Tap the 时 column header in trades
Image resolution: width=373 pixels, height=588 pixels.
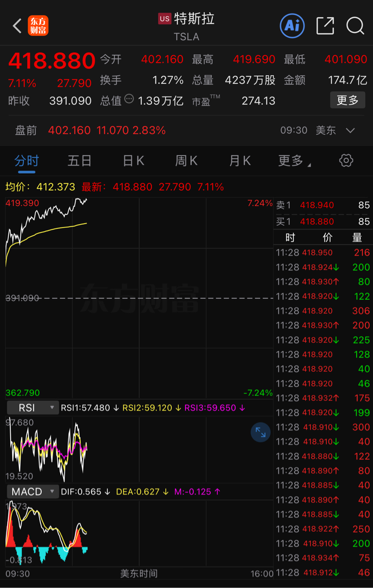[290, 237]
